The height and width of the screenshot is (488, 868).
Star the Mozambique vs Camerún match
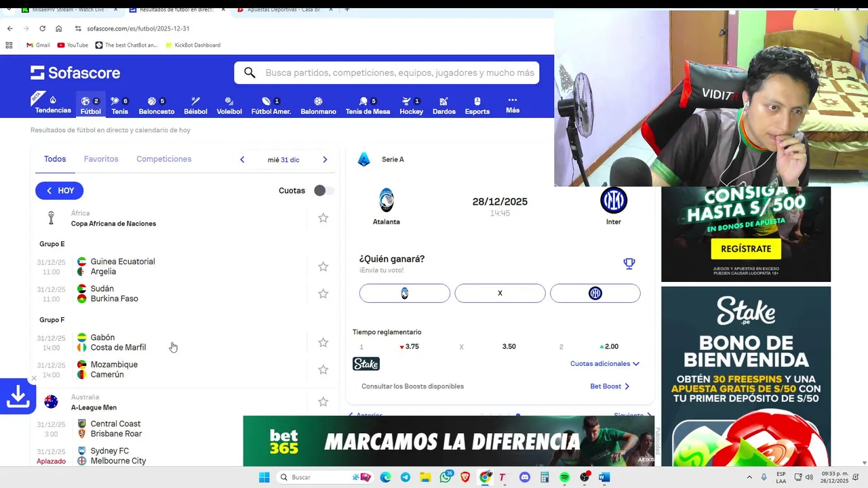[323, 369]
